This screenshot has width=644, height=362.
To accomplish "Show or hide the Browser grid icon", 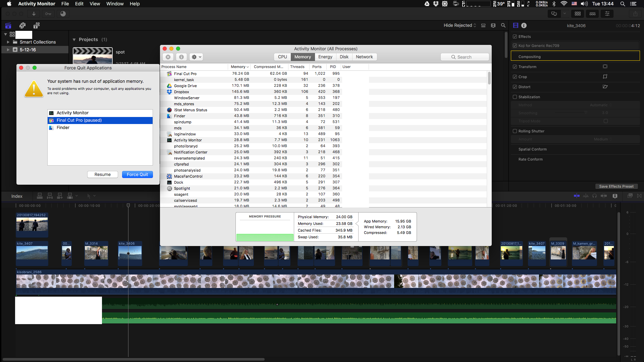I will click(x=578, y=14).
